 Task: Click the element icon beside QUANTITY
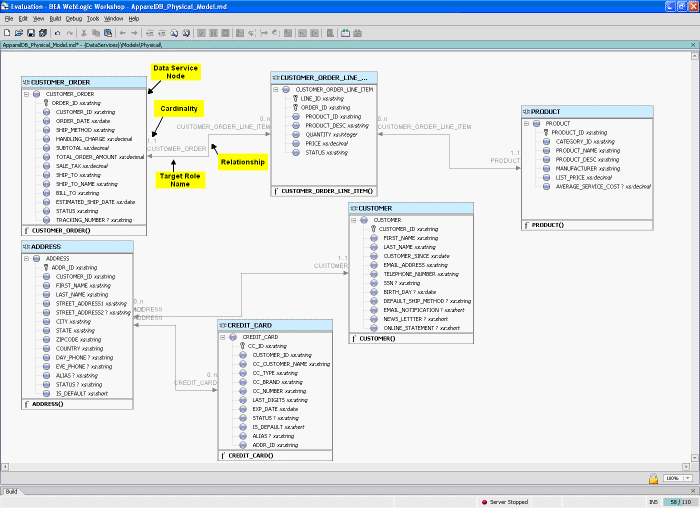click(296, 134)
